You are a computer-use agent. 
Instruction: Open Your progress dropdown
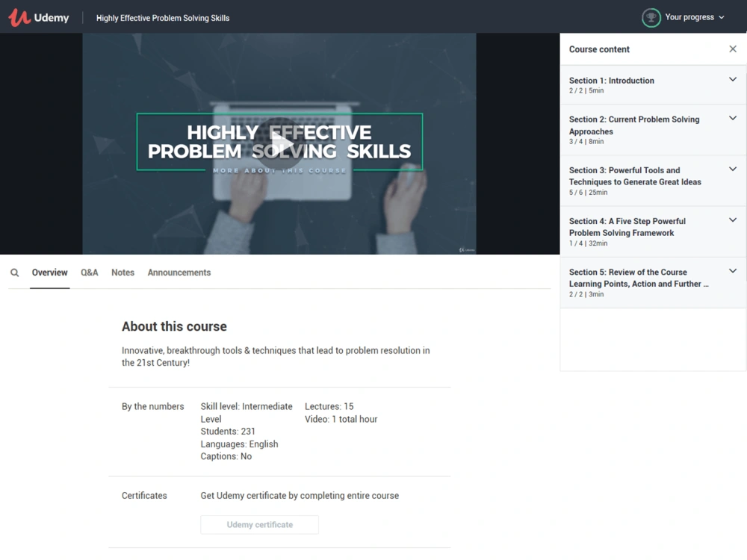tap(695, 17)
